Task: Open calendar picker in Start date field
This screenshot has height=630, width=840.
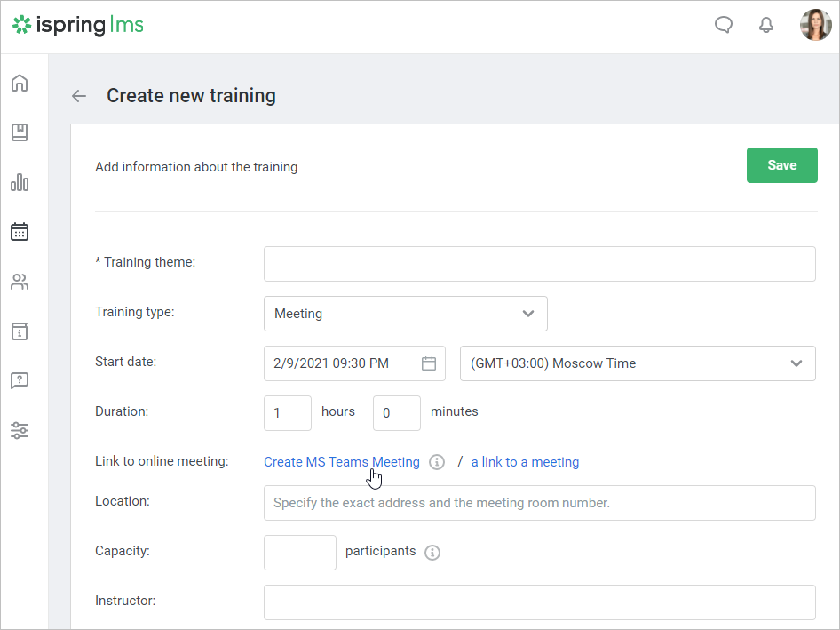Action: [x=428, y=363]
